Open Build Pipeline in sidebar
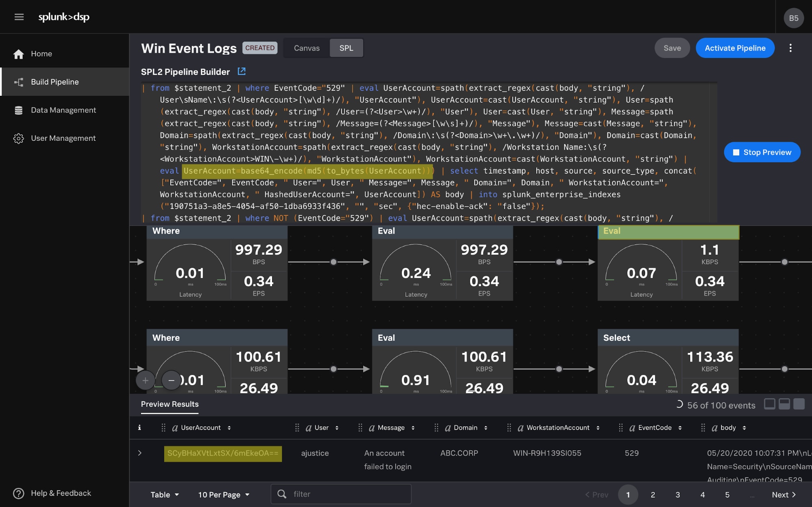This screenshot has width=812, height=507. coord(65,82)
